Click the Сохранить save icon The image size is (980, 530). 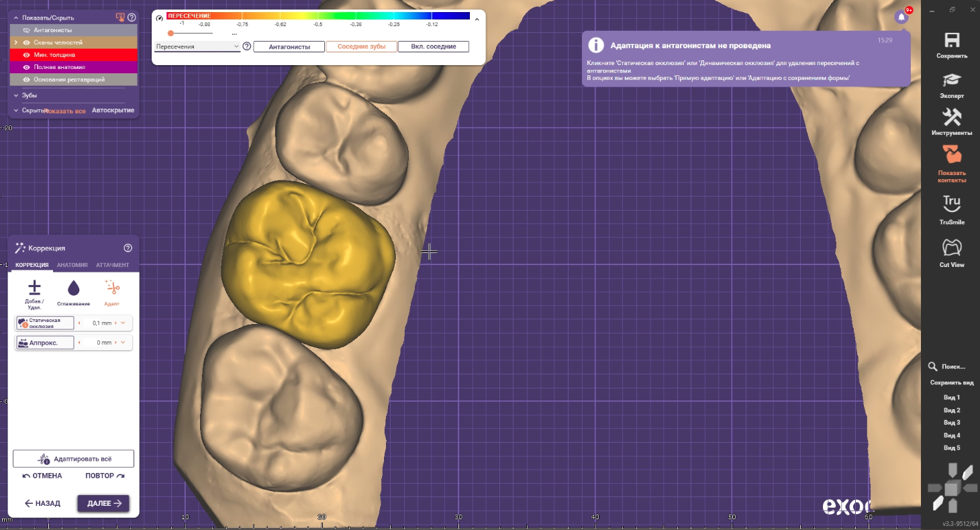[952, 40]
